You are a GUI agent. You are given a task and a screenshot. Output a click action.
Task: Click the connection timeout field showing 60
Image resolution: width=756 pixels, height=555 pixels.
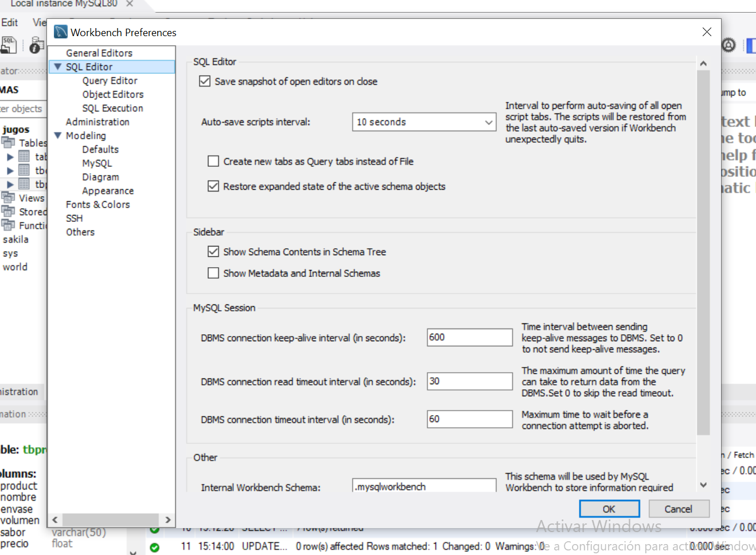469,419
